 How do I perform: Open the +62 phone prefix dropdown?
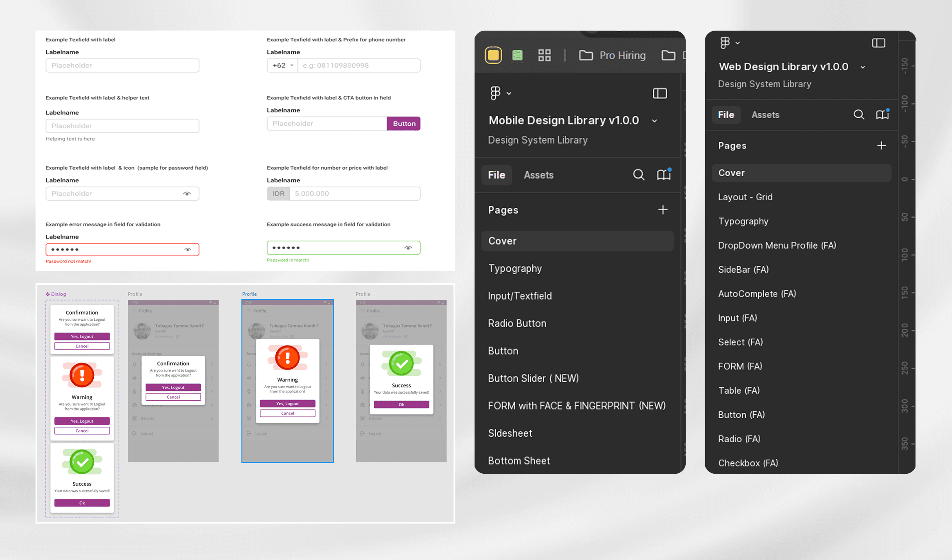point(282,66)
